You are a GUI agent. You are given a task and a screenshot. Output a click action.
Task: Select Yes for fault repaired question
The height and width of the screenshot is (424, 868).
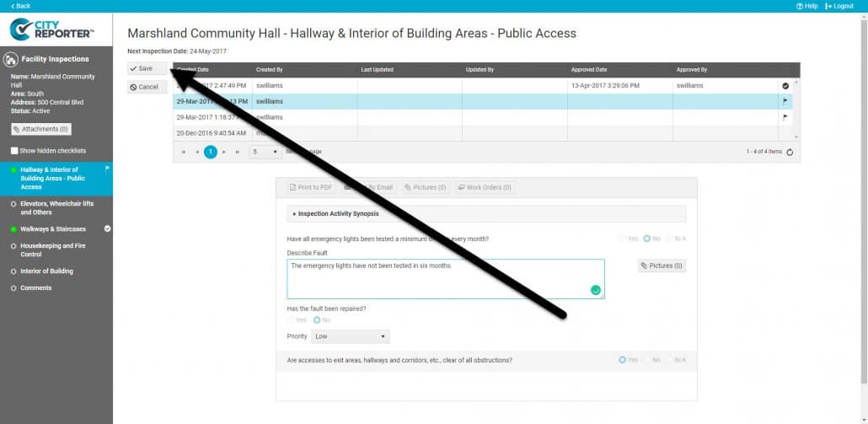[x=292, y=320]
